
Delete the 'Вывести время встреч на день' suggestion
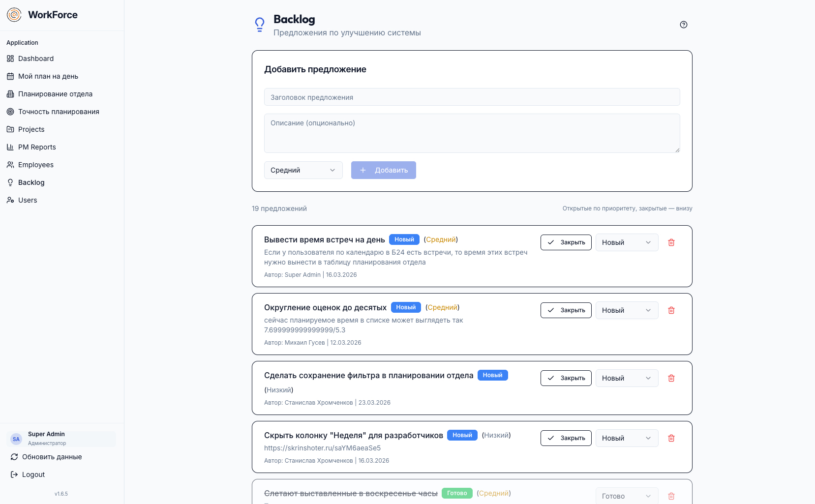671,242
